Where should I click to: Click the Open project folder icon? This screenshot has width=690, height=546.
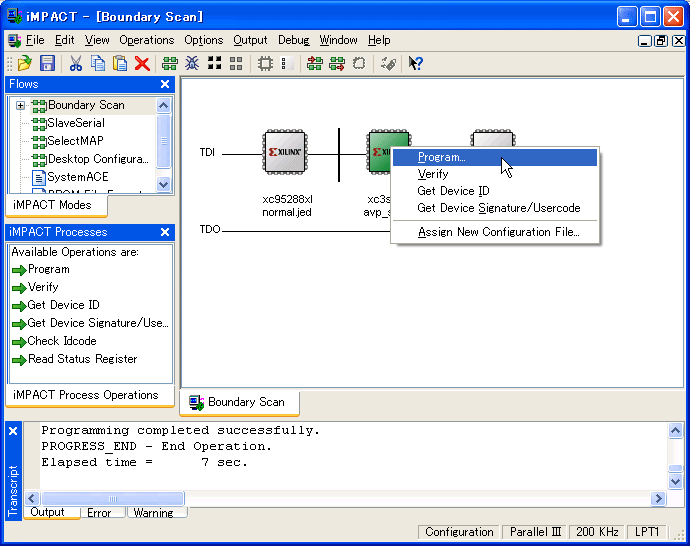click(25, 63)
